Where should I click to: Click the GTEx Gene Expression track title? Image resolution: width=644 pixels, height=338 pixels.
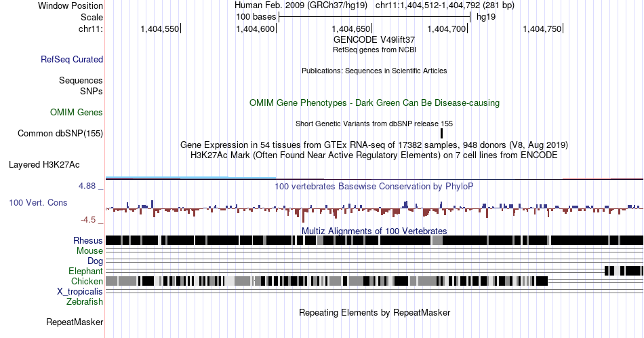click(x=374, y=145)
